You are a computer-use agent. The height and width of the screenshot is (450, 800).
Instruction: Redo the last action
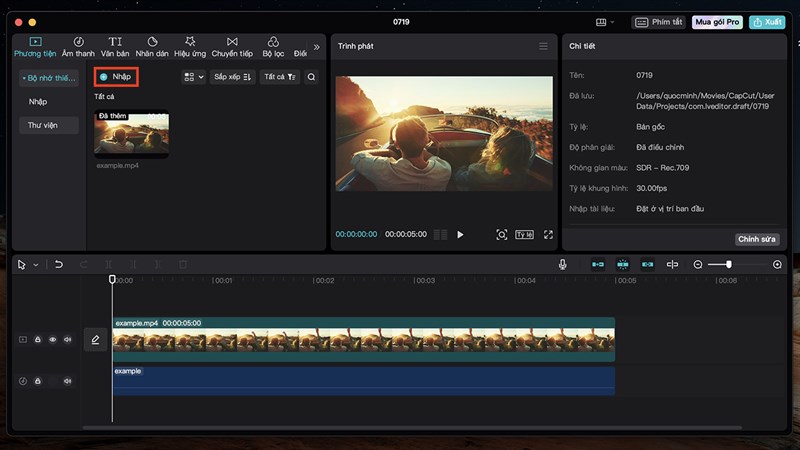84,264
